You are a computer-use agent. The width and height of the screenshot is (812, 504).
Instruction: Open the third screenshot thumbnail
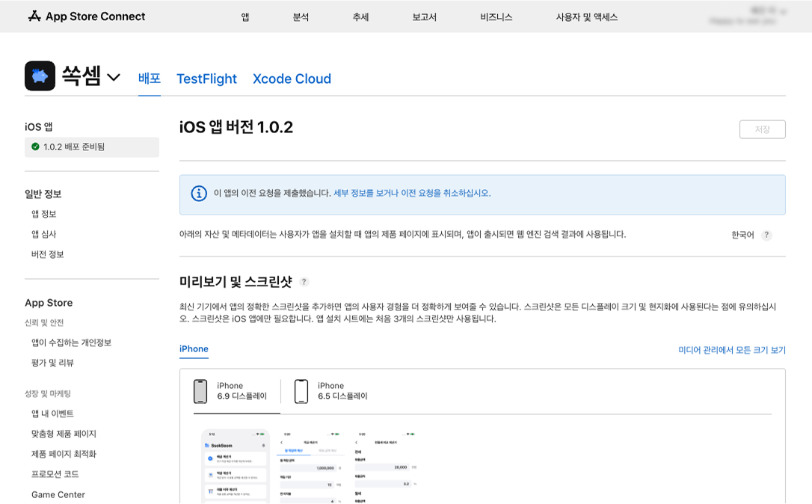tap(387, 466)
